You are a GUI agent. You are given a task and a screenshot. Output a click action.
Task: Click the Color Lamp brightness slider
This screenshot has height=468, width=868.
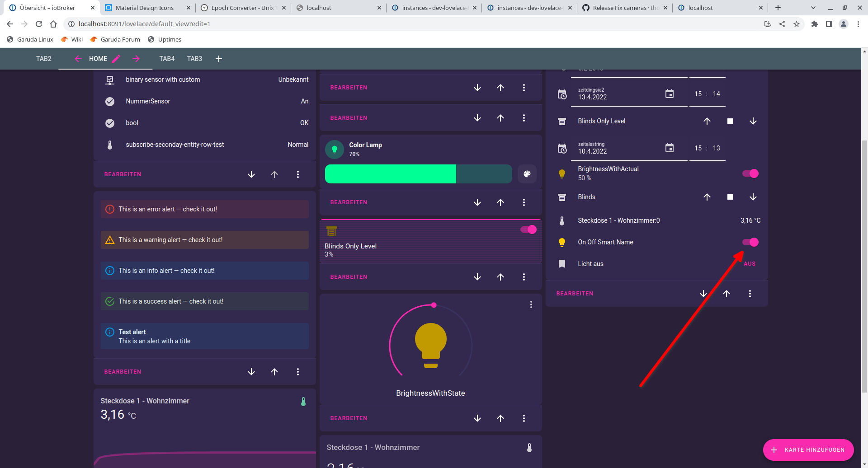coord(418,174)
